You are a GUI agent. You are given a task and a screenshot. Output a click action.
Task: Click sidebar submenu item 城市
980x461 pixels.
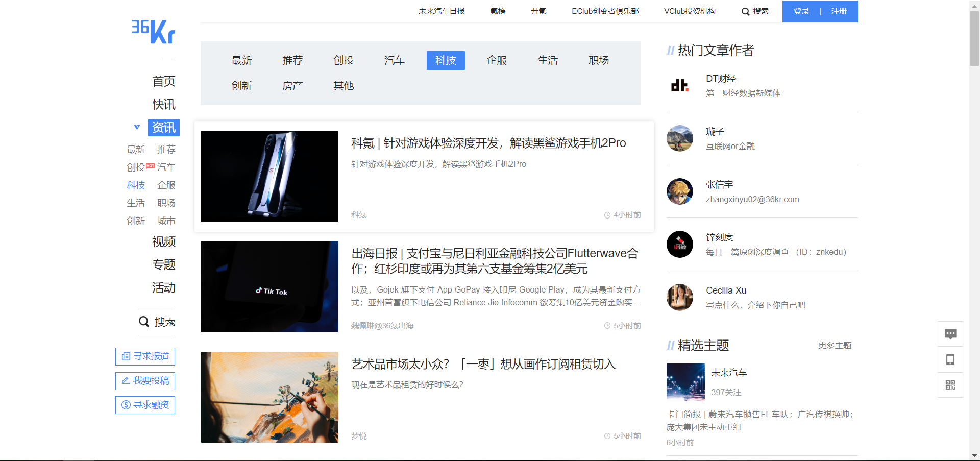click(166, 221)
